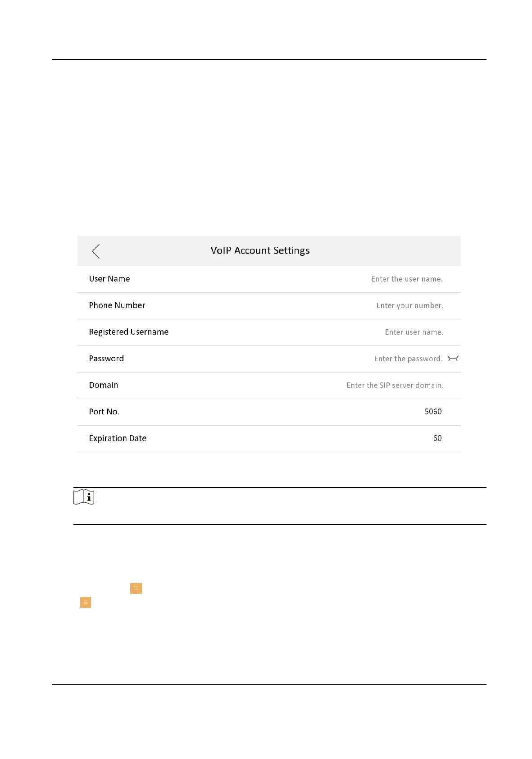Select the Password row label
The image size is (532, 759).
click(x=106, y=359)
